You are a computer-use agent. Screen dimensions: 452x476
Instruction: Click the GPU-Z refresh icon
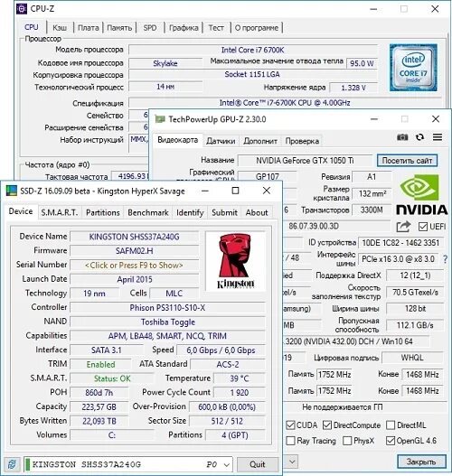tap(419, 137)
